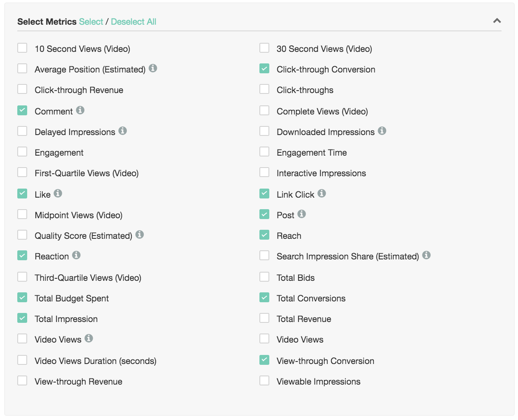This screenshot has height=420, width=518.
Task: Select the Viewable Impressions checkbox
Action: click(x=264, y=381)
